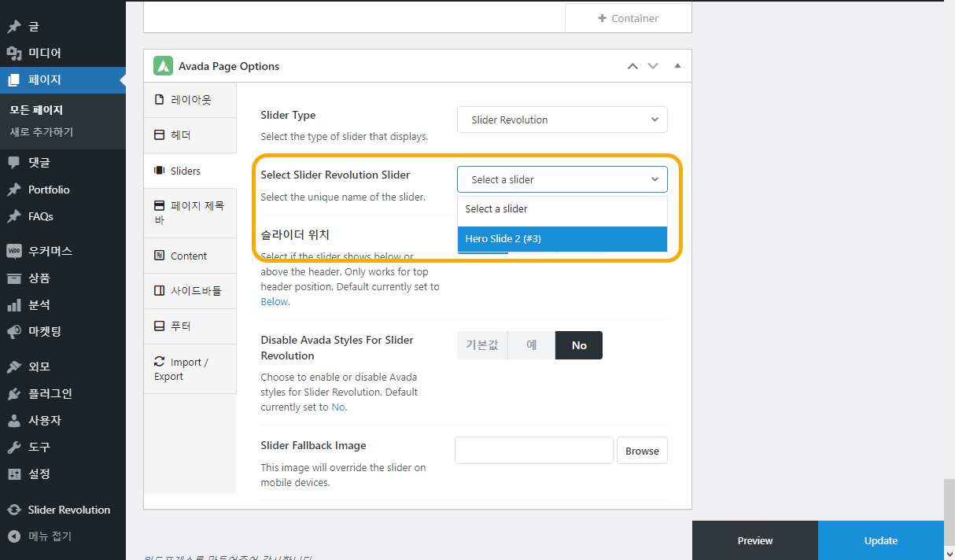Open the 푸터 options tab
Image resolution: width=955 pixels, height=560 pixels.
190,326
